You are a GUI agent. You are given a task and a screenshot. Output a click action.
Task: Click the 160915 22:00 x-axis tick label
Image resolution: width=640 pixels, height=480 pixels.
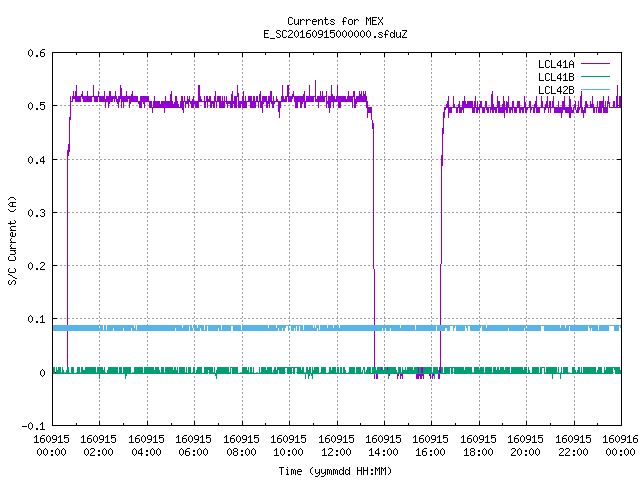pyautogui.click(x=573, y=446)
